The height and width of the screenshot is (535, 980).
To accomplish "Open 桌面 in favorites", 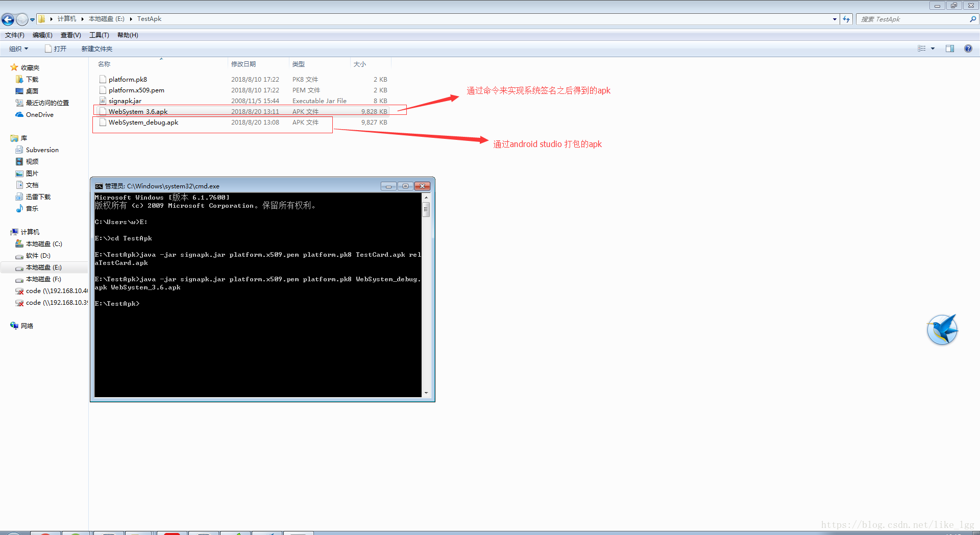I will [x=32, y=91].
